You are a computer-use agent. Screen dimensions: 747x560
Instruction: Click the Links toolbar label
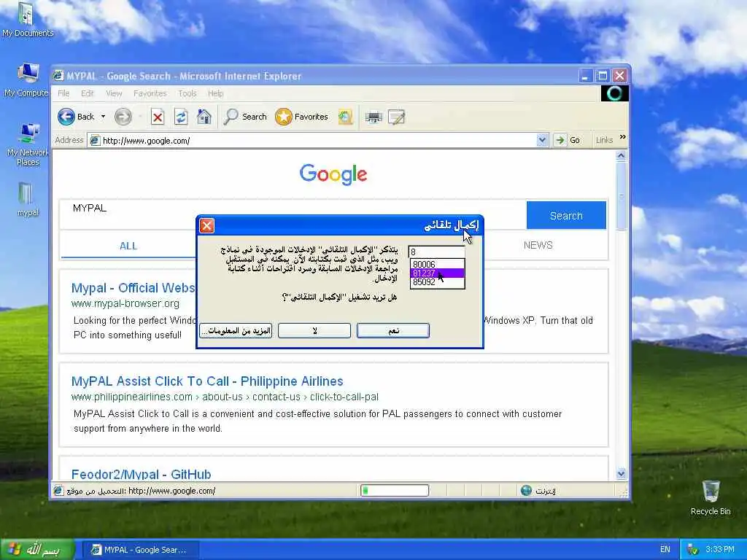(x=604, y=140)
